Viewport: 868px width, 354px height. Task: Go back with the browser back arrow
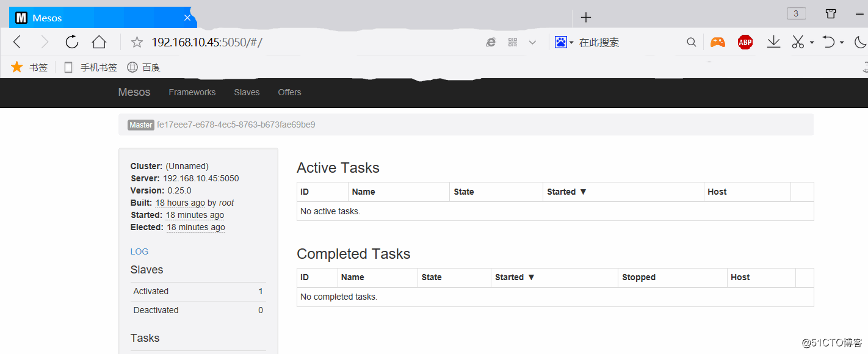click(x=17, y=42)
